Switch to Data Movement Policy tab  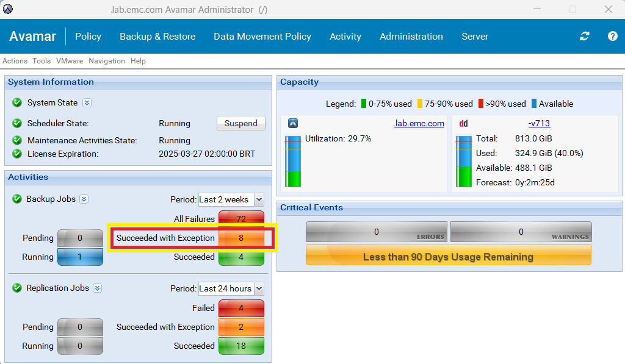262,36
